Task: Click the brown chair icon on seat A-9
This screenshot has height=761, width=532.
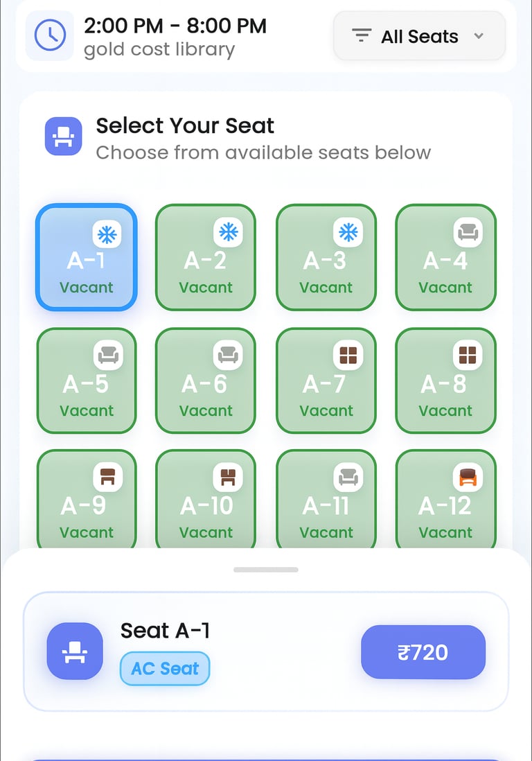Action: click(109, 477)
